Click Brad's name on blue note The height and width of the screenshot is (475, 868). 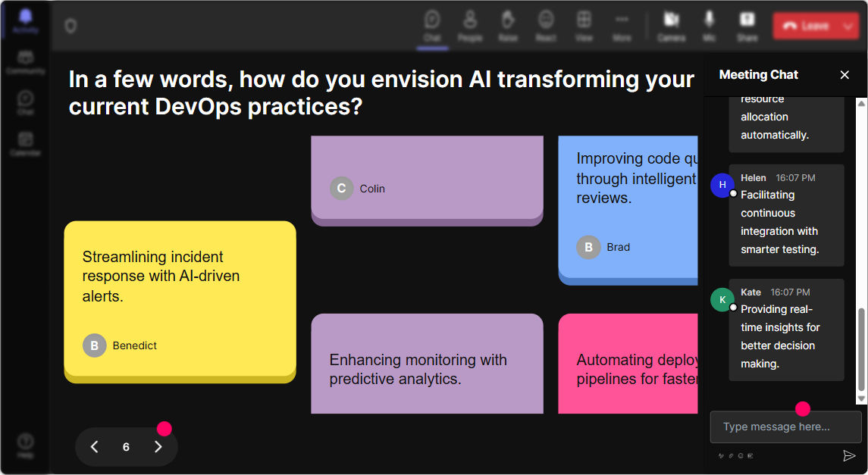tap(619, 247)
